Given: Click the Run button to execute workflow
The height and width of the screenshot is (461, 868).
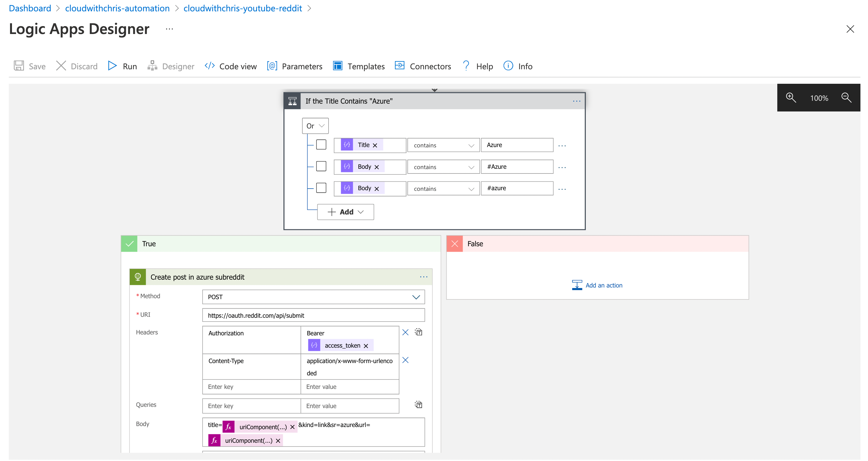Looking at the screenshot, I should pyautogui.click(x=122, y=65).
